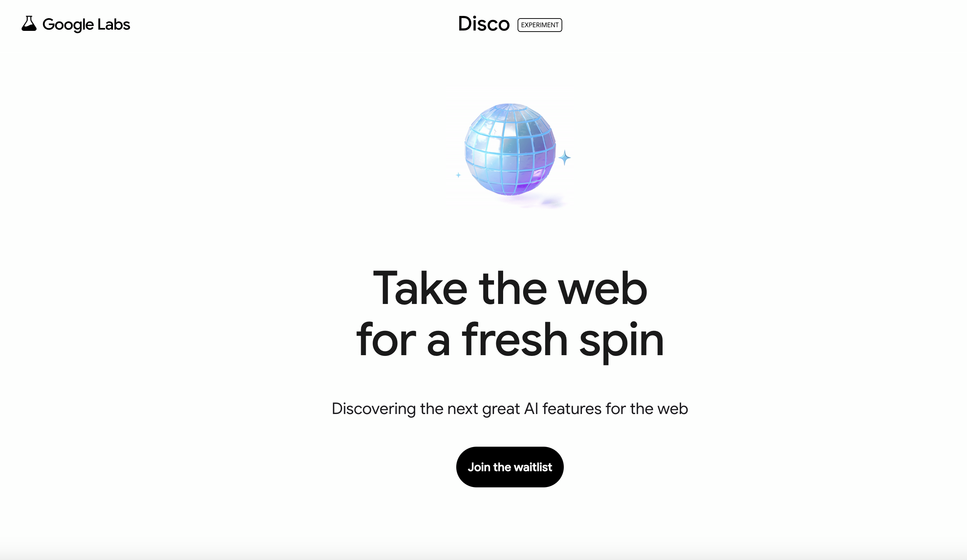Click the word "Google" in the top-left logo

coord(68,25)
